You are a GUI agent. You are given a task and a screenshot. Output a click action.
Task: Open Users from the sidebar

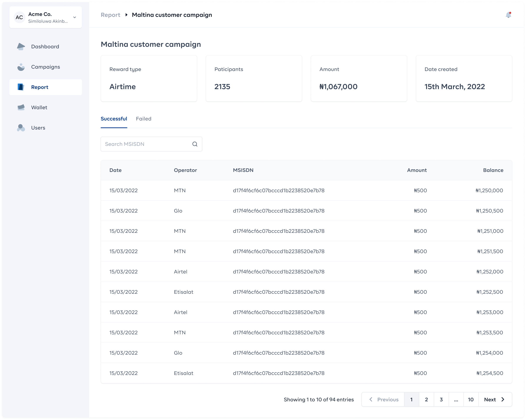pos(46,128)
